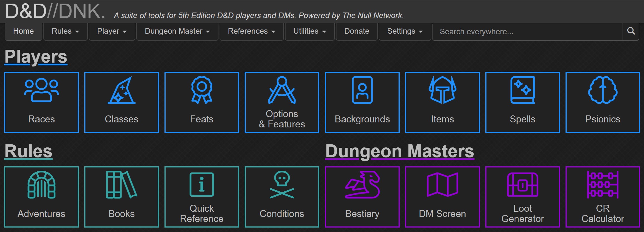Click the 'Options & Features' label text

click(x=282, y=119)
